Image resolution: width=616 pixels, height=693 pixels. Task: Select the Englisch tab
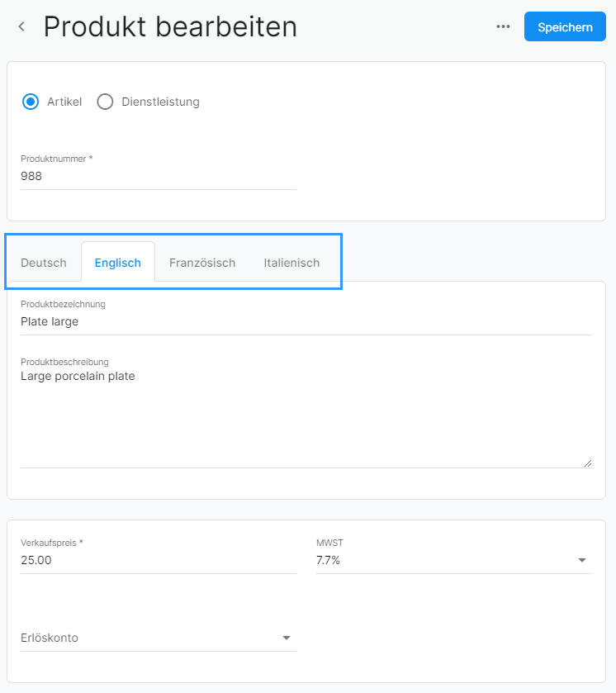pos(118,262)
